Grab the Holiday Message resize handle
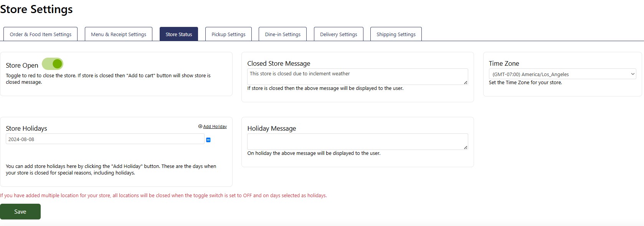Image resolution: width=644 pixels, height=226 pixels. (466, 148)
